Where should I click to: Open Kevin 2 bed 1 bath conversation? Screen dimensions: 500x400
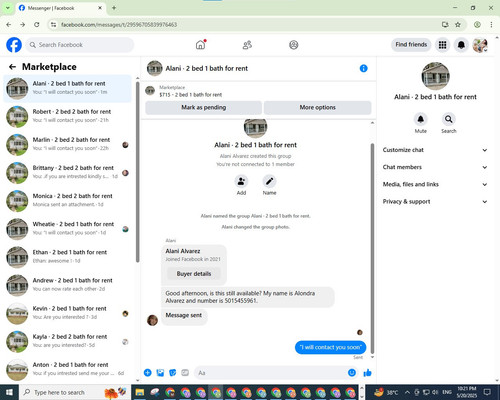(68, 313)
